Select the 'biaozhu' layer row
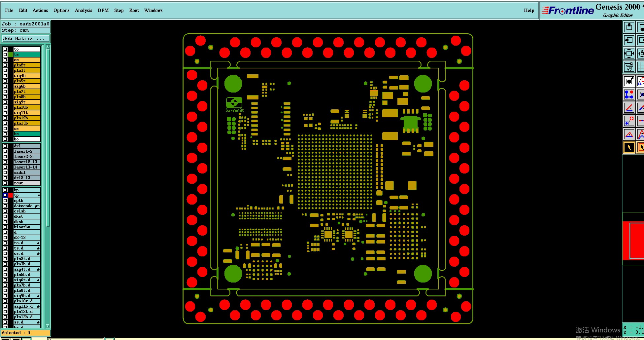 pos(27,227)
